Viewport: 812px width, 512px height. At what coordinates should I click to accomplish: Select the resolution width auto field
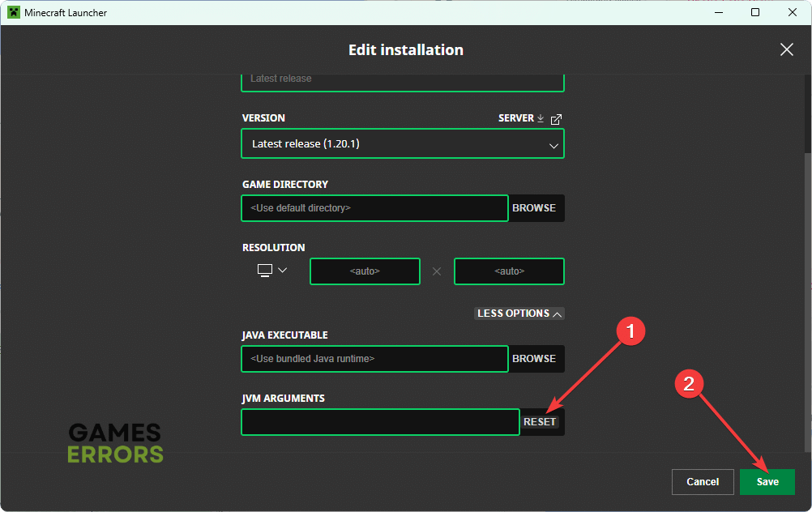pos(365,271)
